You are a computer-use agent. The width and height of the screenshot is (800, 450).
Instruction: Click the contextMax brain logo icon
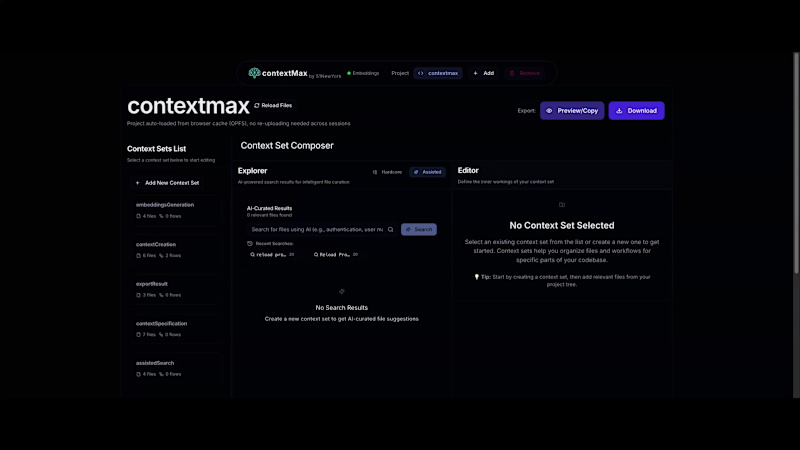pos(254,73)
